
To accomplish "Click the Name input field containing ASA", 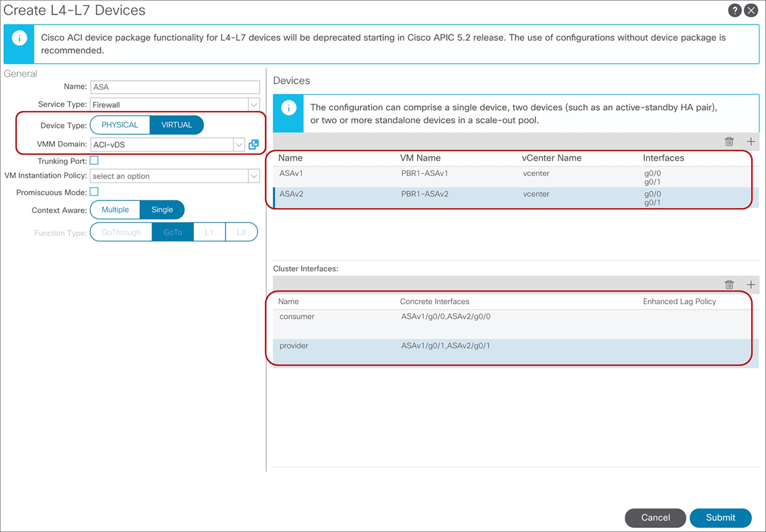I will click(x=175, y=87).
